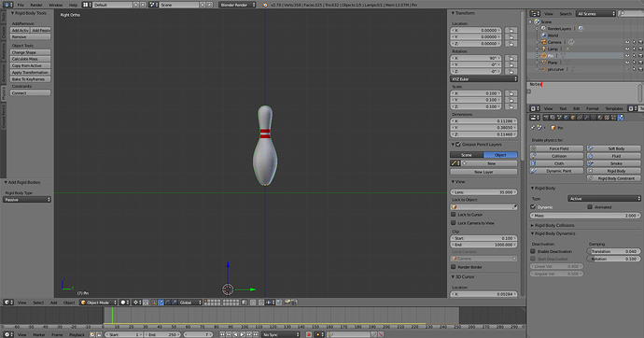Screen dimensions: 644x338
Task: Select the scale manipulator icon
Action: [175, 303]
